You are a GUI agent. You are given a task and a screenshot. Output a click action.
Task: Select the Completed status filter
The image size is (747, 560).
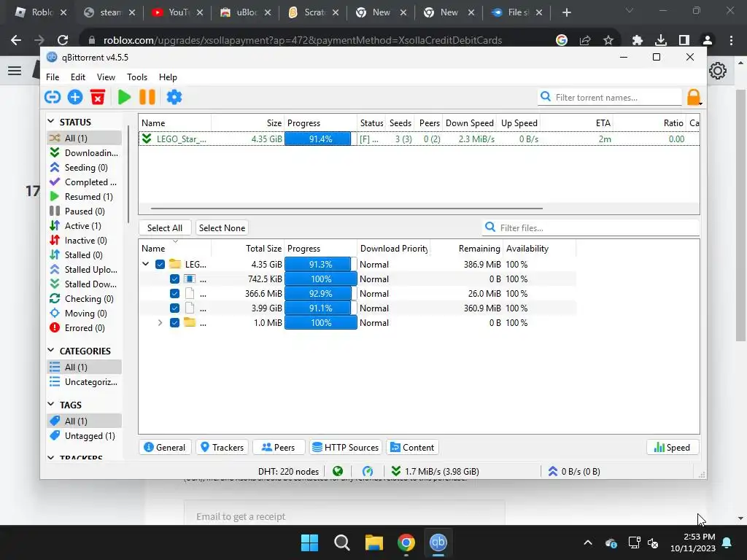pos(84,182)
